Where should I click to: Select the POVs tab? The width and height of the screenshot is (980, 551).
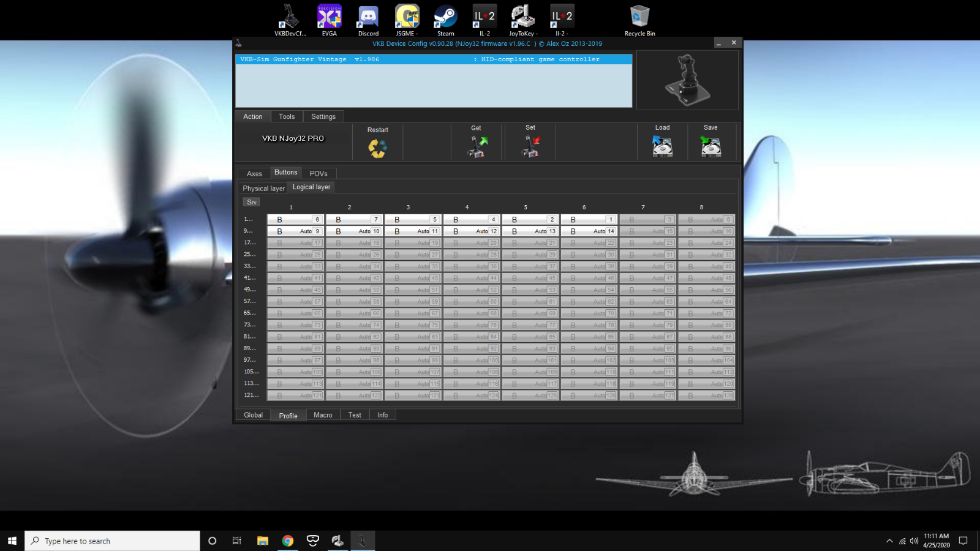[x=318, y=173]
